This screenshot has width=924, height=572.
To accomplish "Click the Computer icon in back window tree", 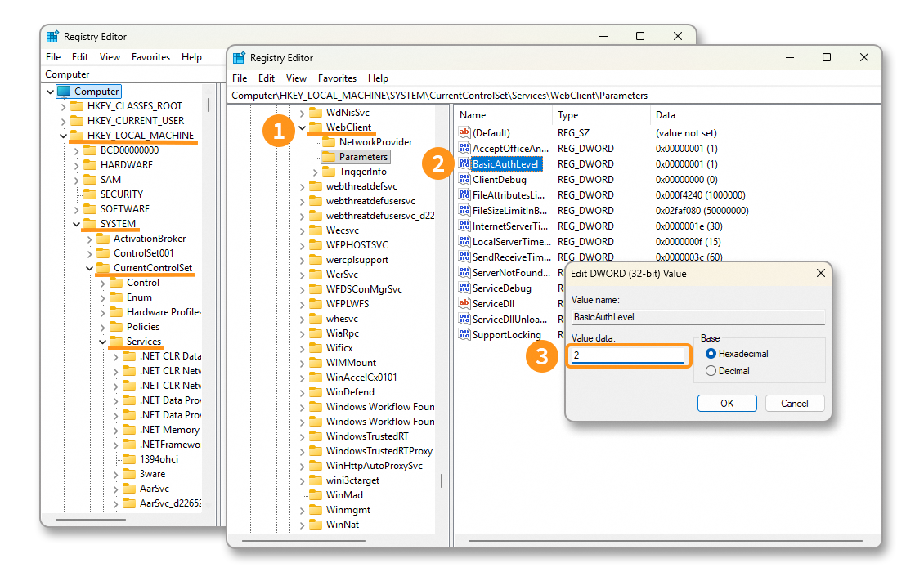I will [64, 92].
